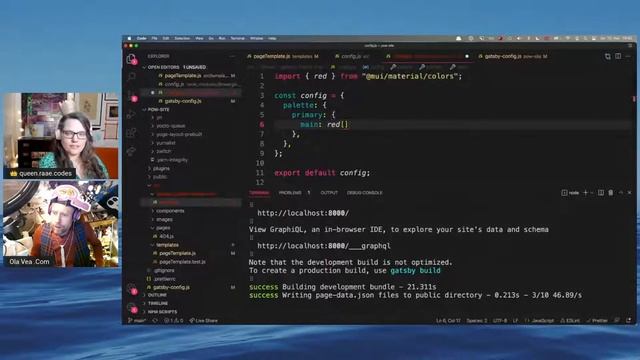
Task: Select the node terminal entry in the panel toolbar
Action: point(570,193)
